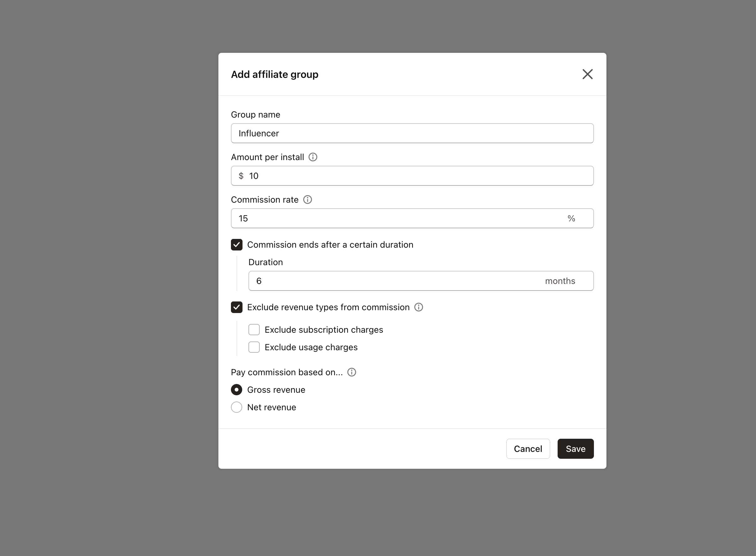
Task: Enable Exclude usage charges
Action: point(254,347)
